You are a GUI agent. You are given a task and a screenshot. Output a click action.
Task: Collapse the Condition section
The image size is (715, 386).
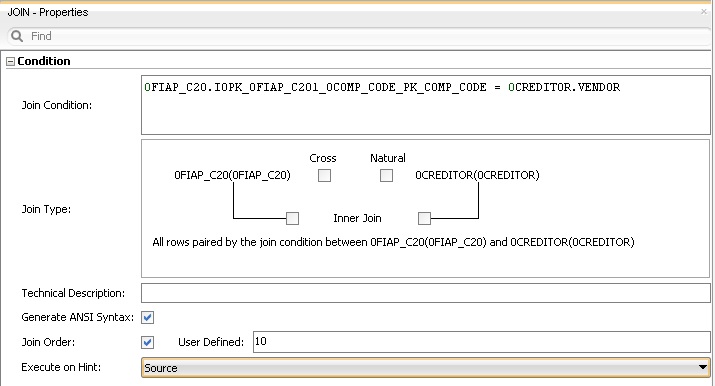pyautogui.click(x=10, y=62)
